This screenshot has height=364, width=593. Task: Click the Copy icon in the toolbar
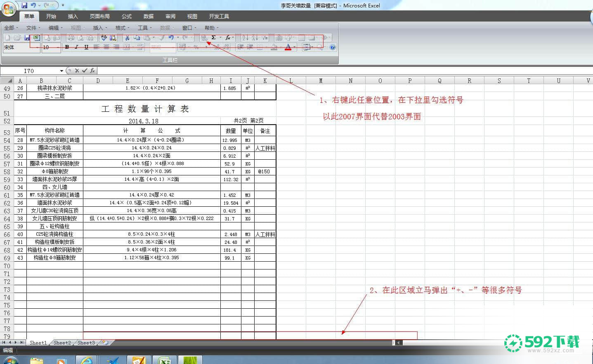pyautogui.click(x=137, y=38)
